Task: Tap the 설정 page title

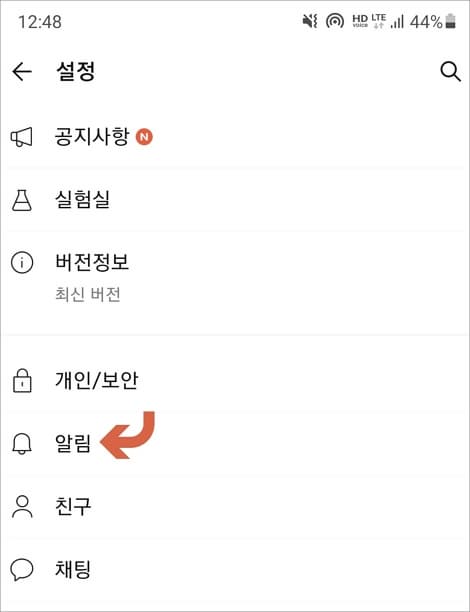Action: (x=75, y=71)
